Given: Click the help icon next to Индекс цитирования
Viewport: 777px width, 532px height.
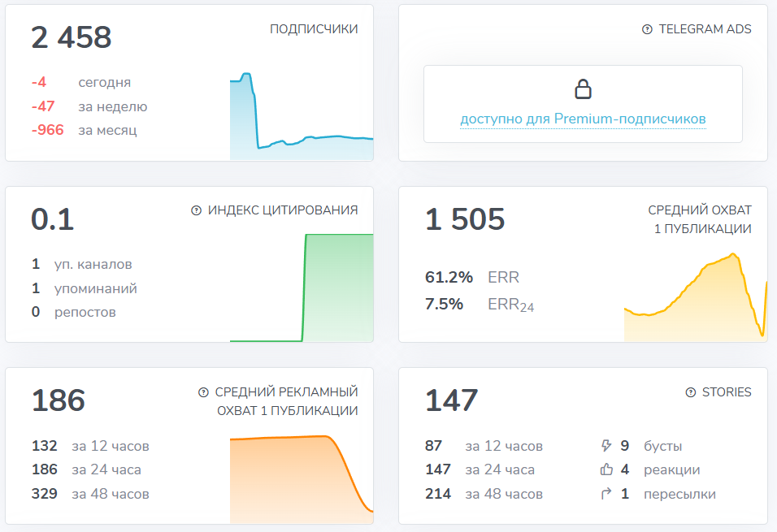Looking at the screenshot, I should point(196,210).
